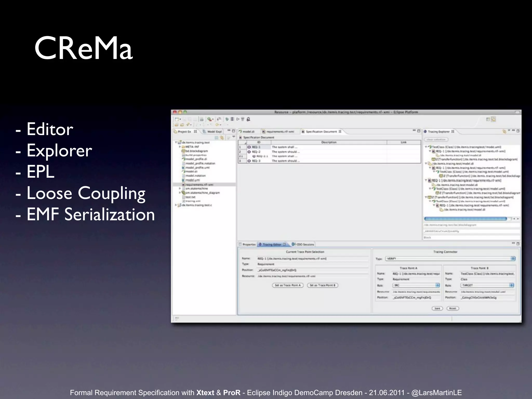Screen dimensions: 532x399
Task: Click the play triangle toolbar icon
Action: pyautogui.click(x=238, y=119)
